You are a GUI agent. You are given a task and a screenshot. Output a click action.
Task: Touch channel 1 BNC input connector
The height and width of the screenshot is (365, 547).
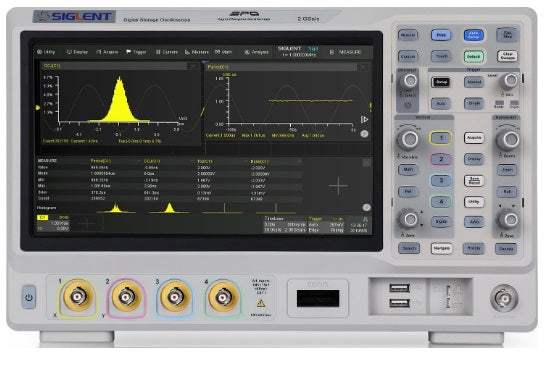click(x=77, y=297)
